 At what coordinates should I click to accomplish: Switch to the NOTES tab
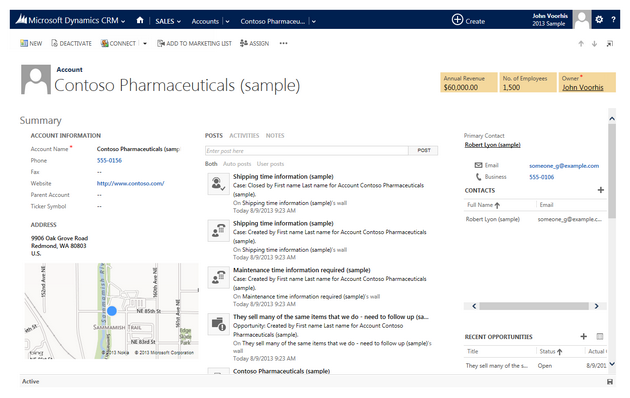tap(275, 136)
